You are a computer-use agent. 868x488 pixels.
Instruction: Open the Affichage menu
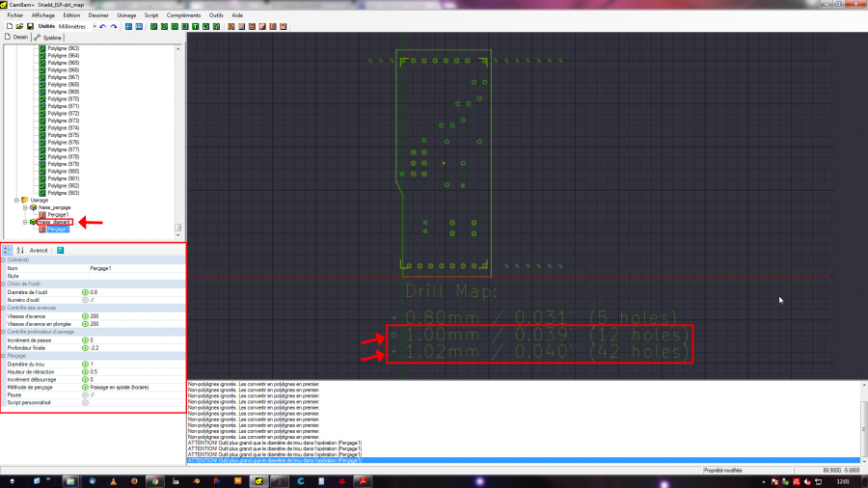pos(43,15)
